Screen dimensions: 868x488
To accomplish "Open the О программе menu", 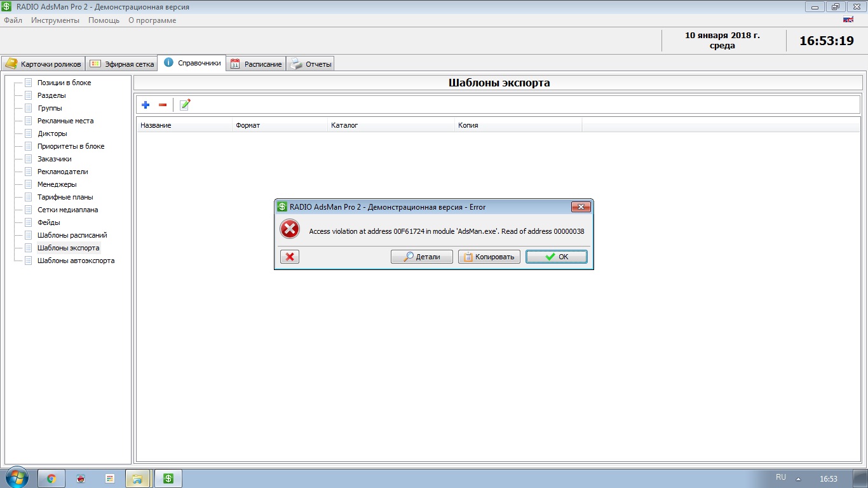I will 152,20.
